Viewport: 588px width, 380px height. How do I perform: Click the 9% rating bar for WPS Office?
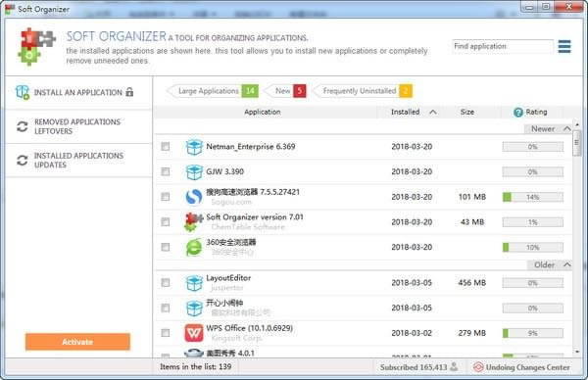pos(533,333)
